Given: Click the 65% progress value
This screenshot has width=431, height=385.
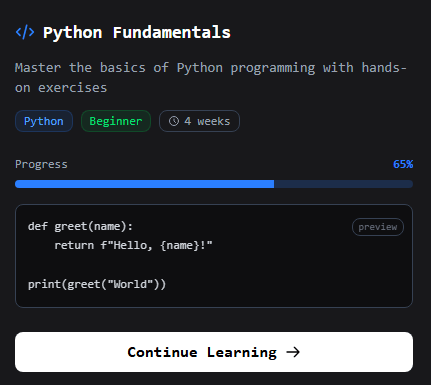Looking at the screenshot, I should pyautogui.click(x=403, y=164).
